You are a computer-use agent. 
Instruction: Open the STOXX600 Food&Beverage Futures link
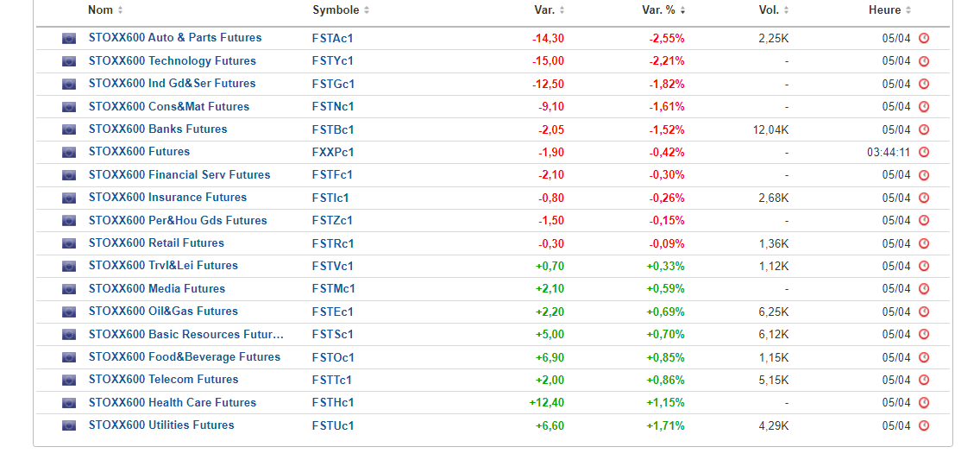[x=184, y=357]
